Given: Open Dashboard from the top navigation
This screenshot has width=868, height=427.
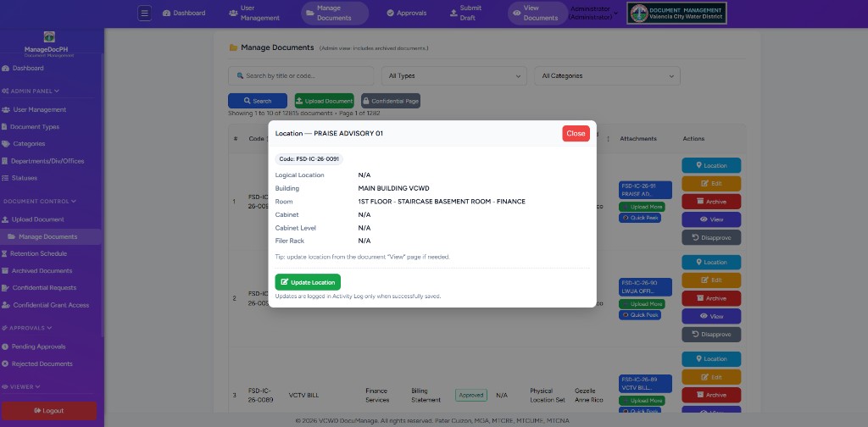Looking at the screenshot, I should [184, 14].
